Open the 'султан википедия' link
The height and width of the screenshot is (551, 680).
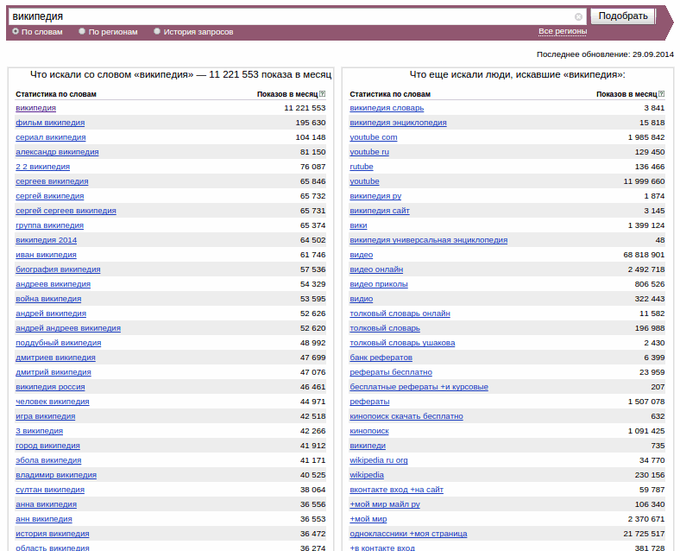click(50, 490)
